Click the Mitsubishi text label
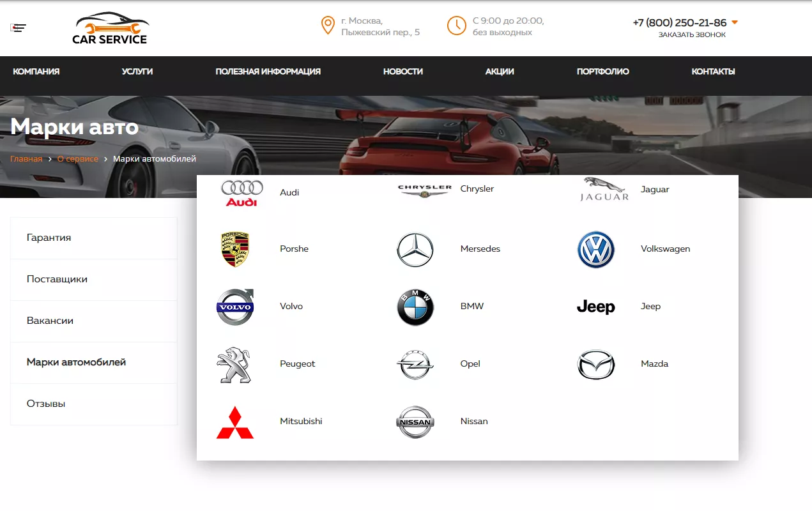Viewport: 812px width, 511px height. (x=301, y=422)
